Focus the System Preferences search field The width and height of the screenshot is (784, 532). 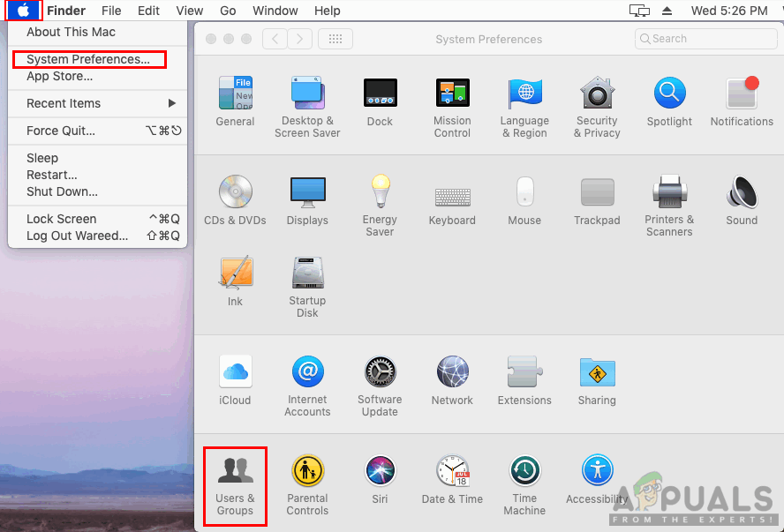(x=706, y=39)
